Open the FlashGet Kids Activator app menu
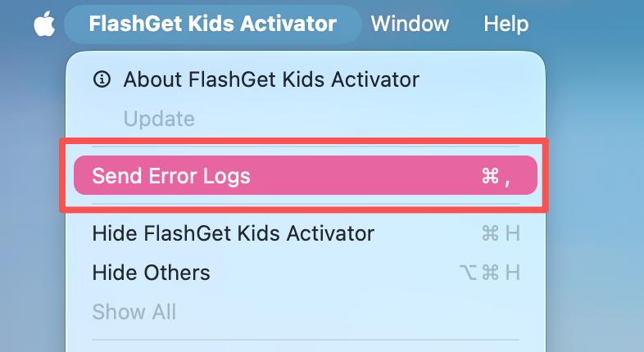This screenshot has width=644, height=352. click(212, 24)
